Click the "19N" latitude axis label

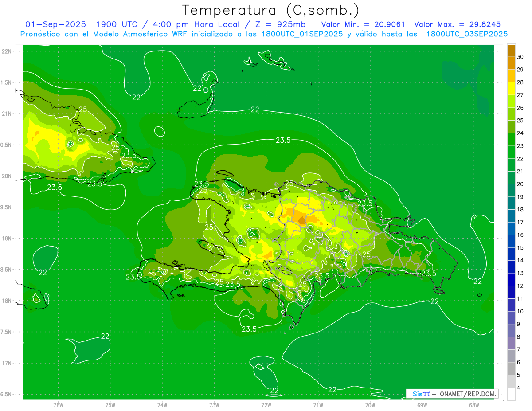tap(7, 239)
